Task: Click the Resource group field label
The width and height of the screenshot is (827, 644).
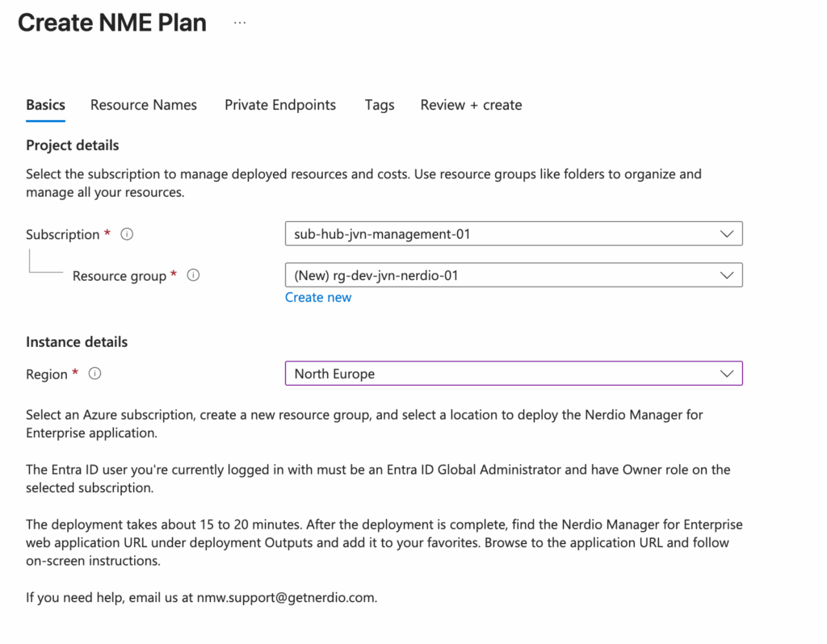Action: pyautogui.click(x=119, y=276)
